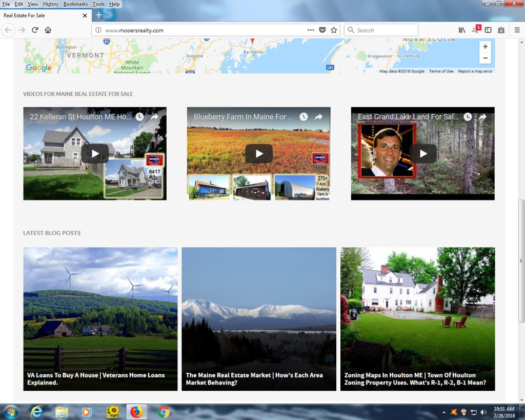Open Windows Explorer folder on taskbar
The height and width of the screenshot is (420, 525).
click(x=62, y=412)
